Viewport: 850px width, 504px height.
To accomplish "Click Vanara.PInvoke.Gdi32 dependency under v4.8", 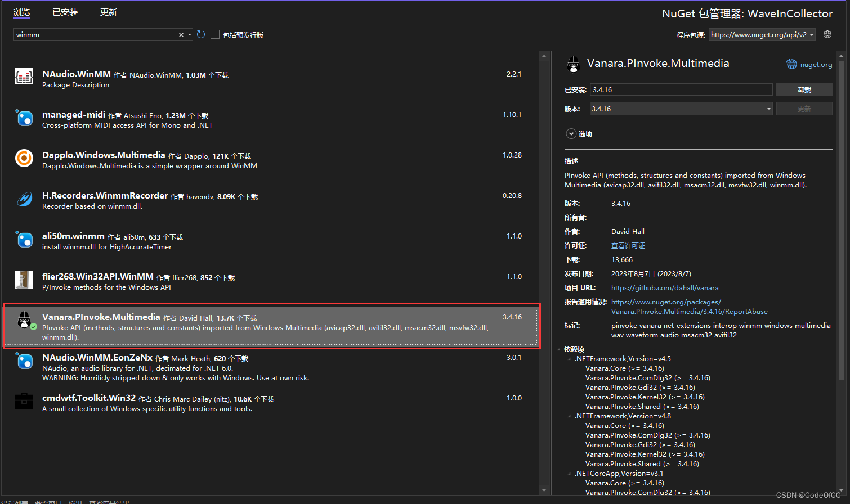I will (640, 445).
